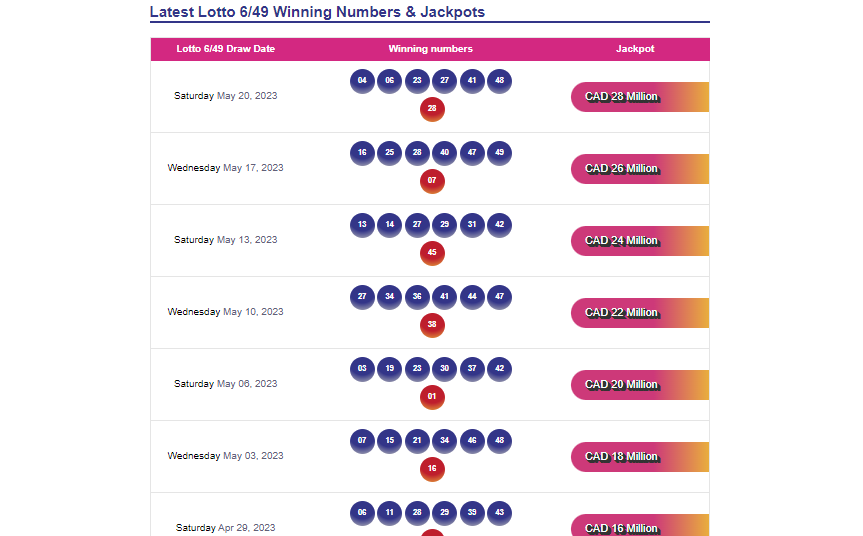Click blue ball 04 in May 20 draw
The image size is (863, 536).
click(362, 81)
